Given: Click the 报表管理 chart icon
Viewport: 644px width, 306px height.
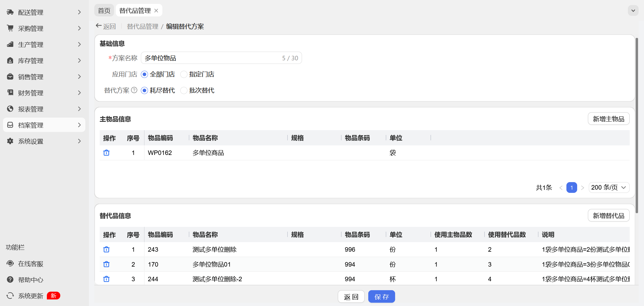Looking at the screenshot, I should (x=10, y=109).
